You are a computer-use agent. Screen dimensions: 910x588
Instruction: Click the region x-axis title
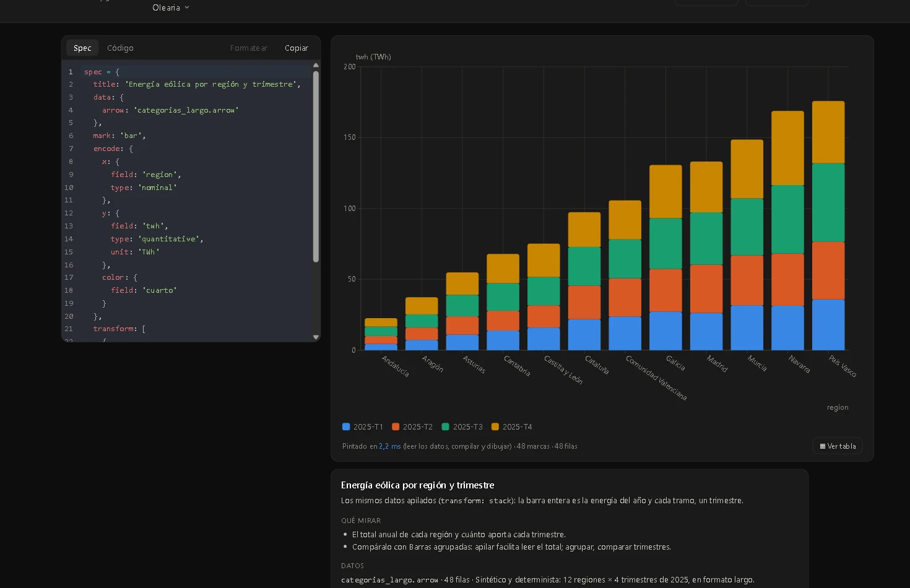[838, 407]
